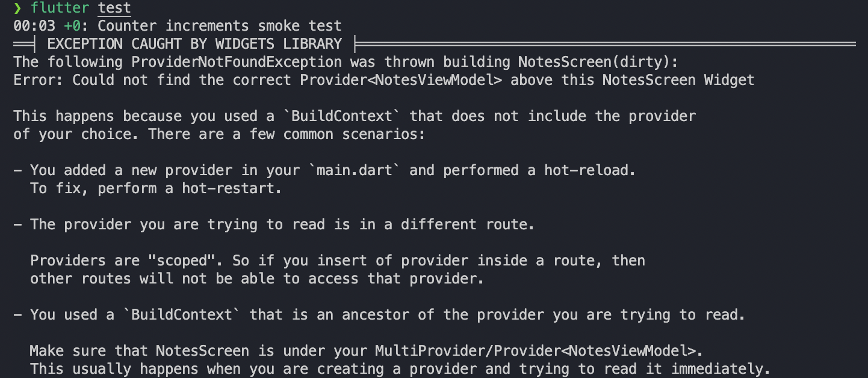
Task: Click the underlined "test" command argument
Action: (x=114, y=8)
